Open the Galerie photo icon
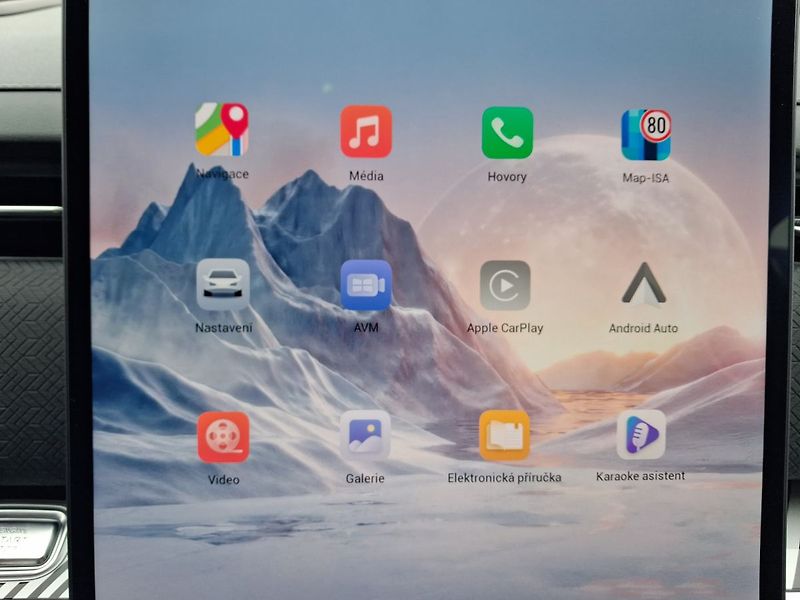Image resolution: width=800 pixels, height=600 pixels. tap(365, 435)
